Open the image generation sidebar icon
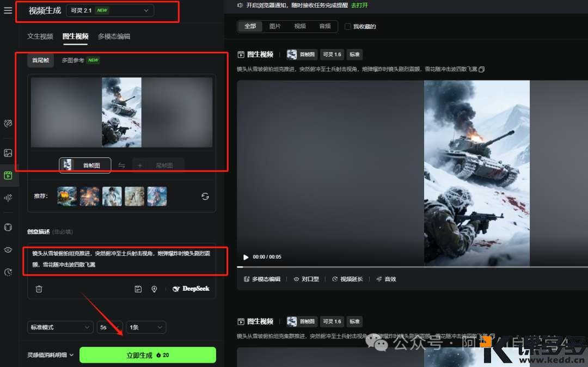 (x=8, y=153)
